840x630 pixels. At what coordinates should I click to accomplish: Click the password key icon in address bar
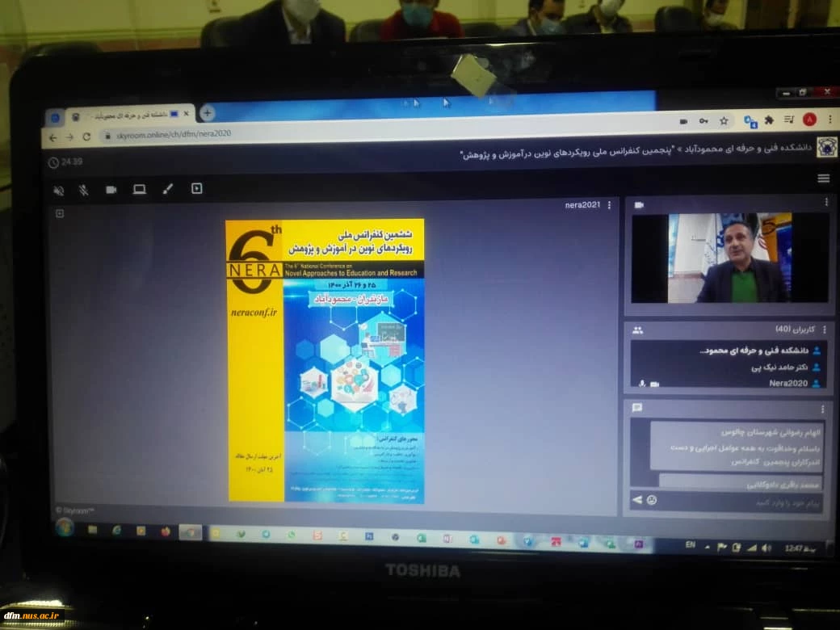[x=703, y=121]
